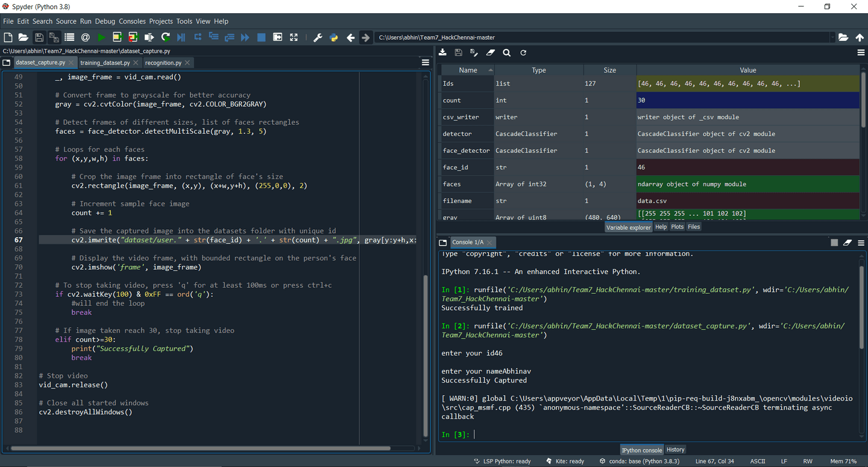Maximize the current pane icon
This screenshot has height=467, width=868.
click(277, 37)
